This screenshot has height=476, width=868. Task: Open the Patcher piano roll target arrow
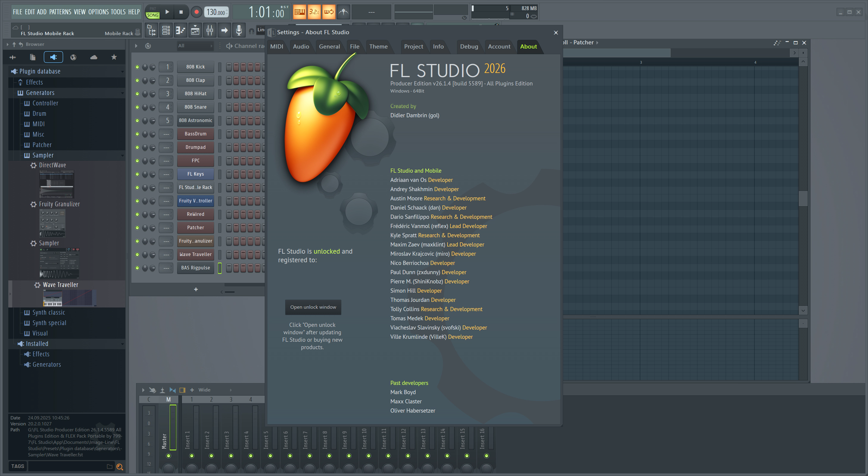click(x=597, y=43)
